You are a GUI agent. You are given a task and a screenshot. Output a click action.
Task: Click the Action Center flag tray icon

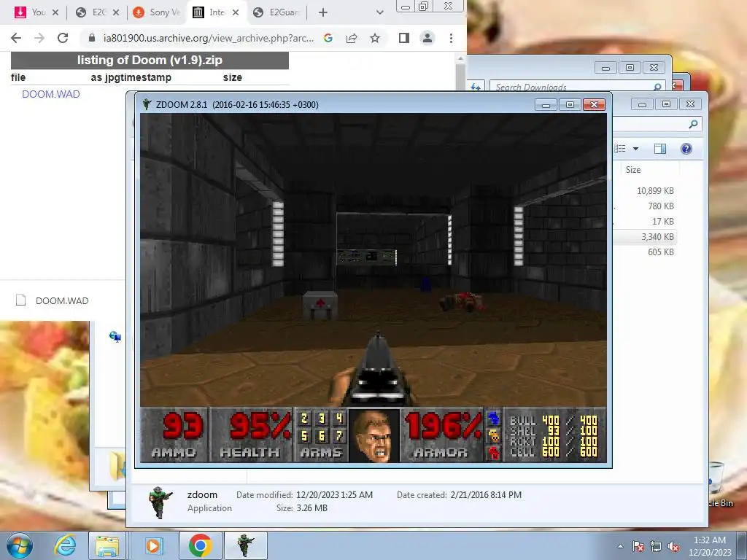pos(638,547)
